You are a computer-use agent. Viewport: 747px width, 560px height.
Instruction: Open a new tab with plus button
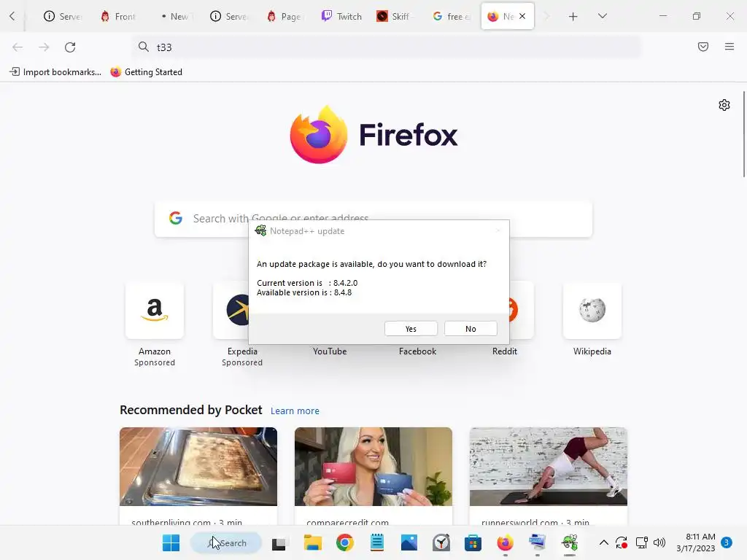pyautogui.click(x=573, y=17)
